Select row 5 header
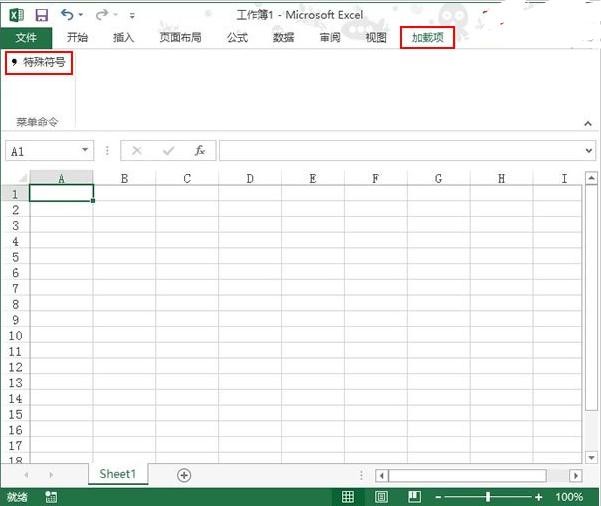The image size is (601, 506). [15, 257]
